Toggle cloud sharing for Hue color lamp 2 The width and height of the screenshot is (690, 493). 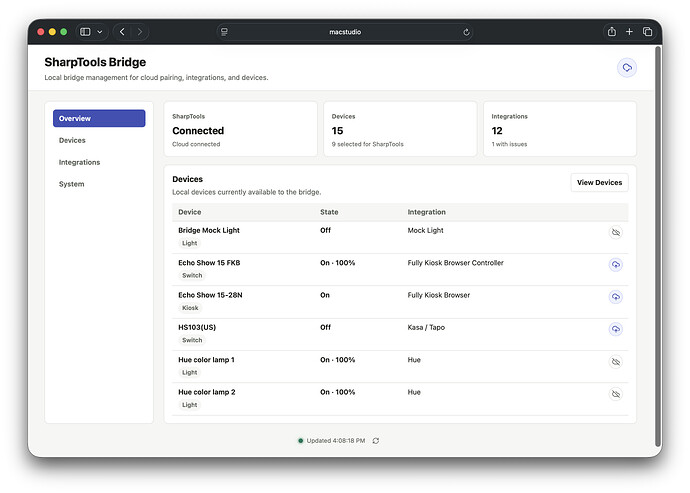click(616, 394)
